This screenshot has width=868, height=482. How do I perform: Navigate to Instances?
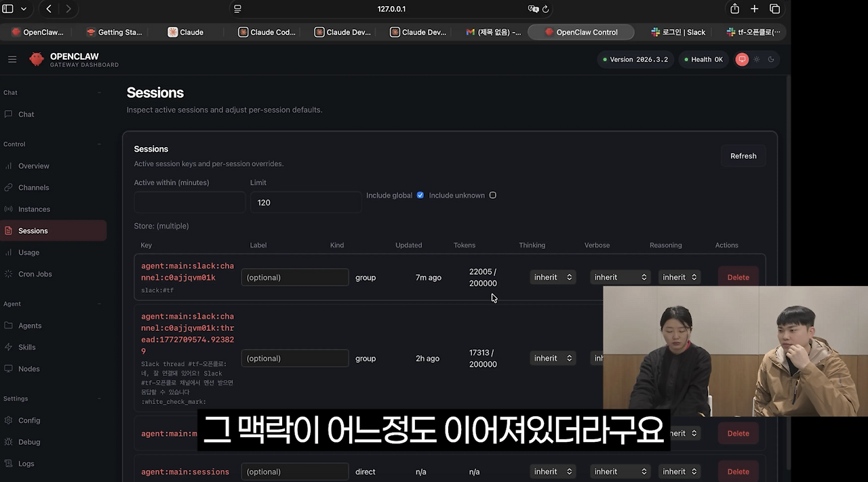[34, 209]
